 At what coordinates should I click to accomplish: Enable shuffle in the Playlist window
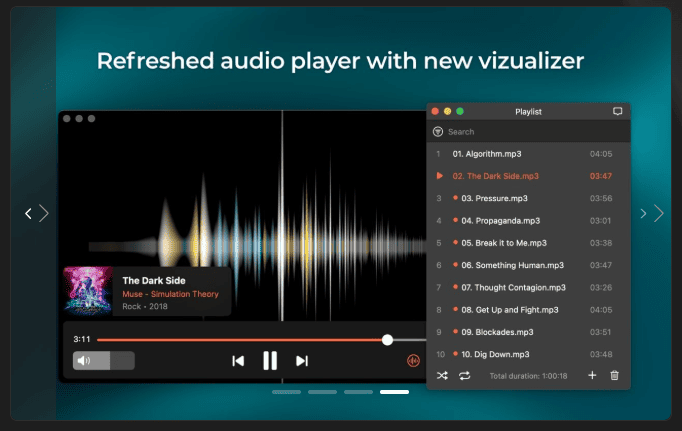[442, 375]
